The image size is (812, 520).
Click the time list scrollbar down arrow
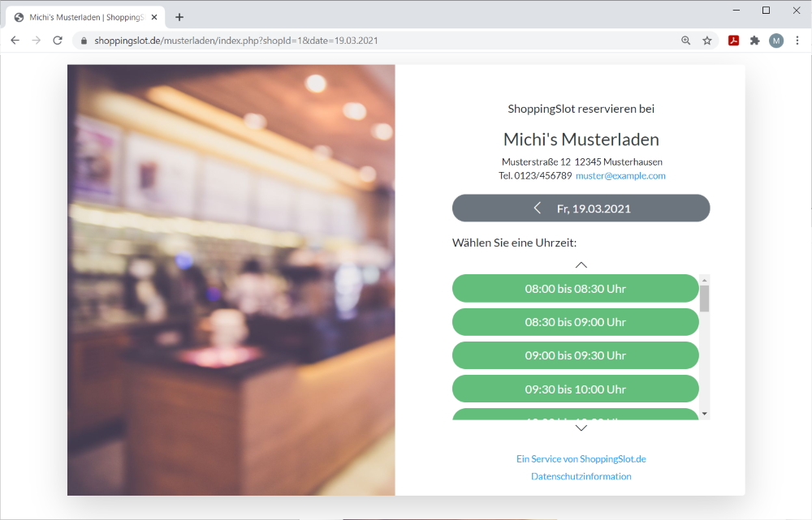[x=704, y=414]
